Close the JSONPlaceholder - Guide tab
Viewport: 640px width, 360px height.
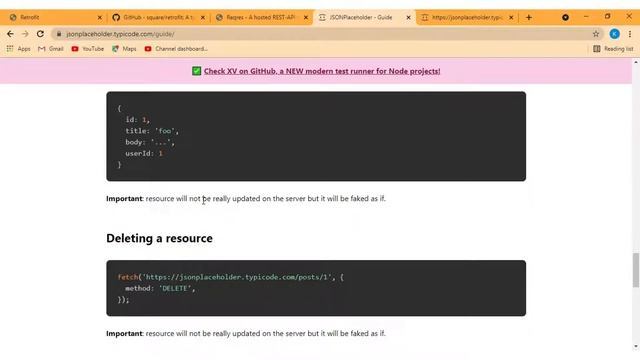coord(408,18)
